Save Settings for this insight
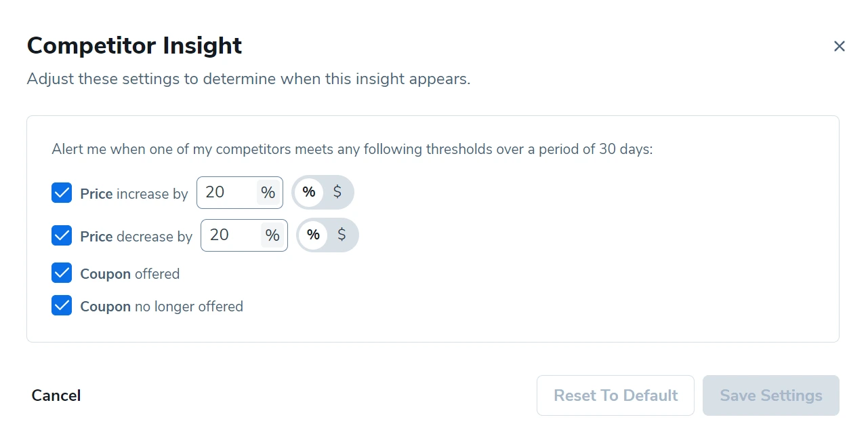 pyautogui.click(x=770, y=395)
